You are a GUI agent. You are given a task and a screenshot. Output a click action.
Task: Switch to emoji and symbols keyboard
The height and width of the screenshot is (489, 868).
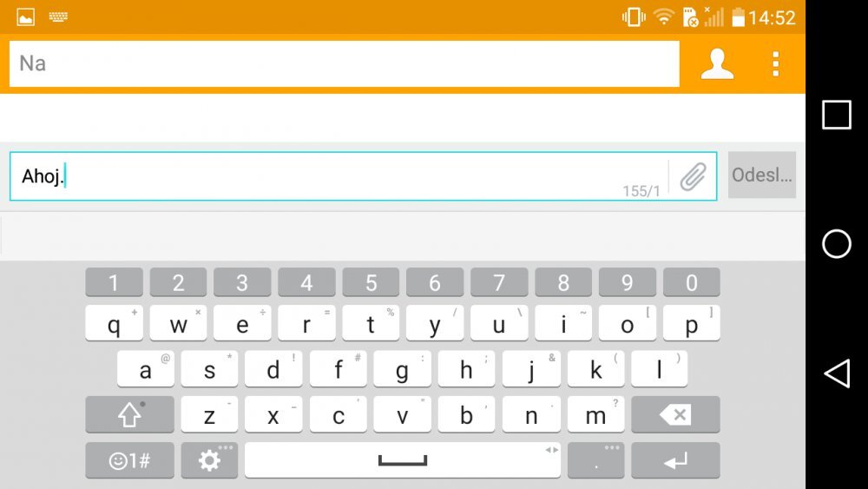pyautogui.click(x=129, y=460)
